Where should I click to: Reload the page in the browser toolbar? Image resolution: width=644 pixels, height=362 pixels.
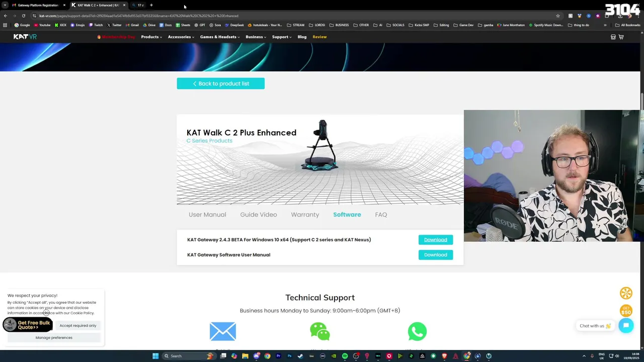(23, 16)
